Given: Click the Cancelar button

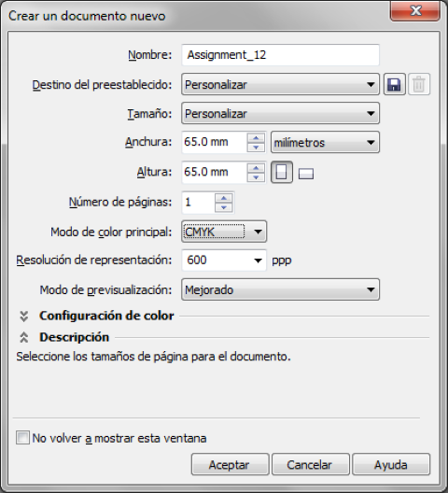Looking at the screenshot, I should (x=310, y=464).
